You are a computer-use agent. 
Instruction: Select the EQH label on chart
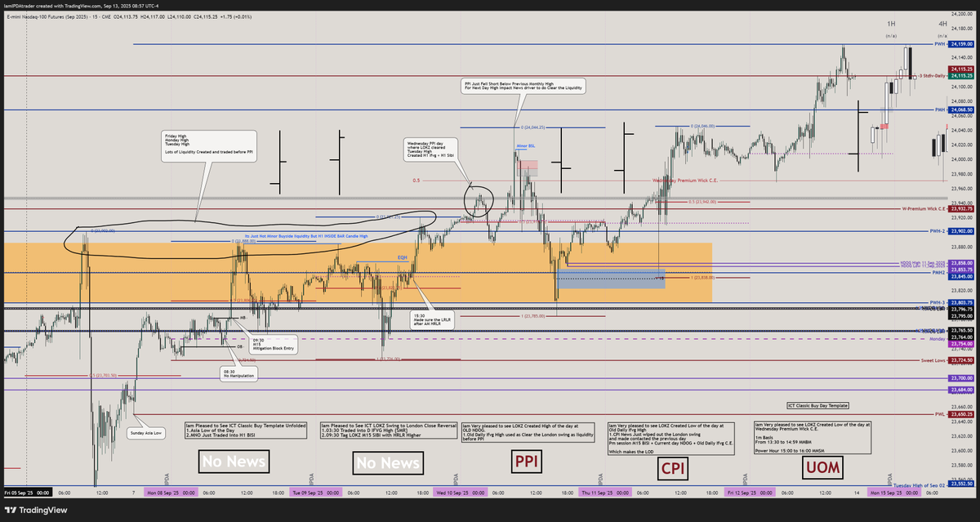(403, 257)
